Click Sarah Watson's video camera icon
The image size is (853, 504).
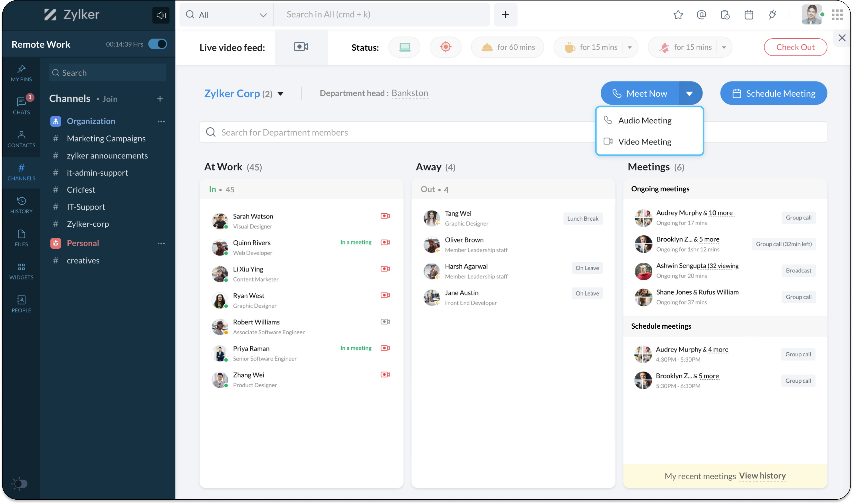click(385, 216)
